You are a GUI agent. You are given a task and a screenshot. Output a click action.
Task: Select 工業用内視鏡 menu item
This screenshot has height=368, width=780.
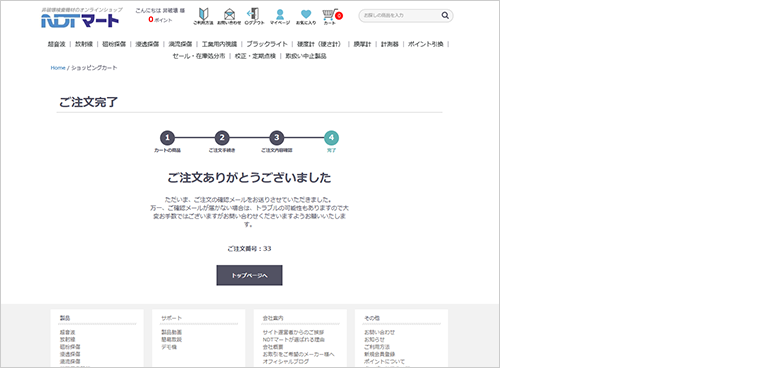[x=219, y=44]
